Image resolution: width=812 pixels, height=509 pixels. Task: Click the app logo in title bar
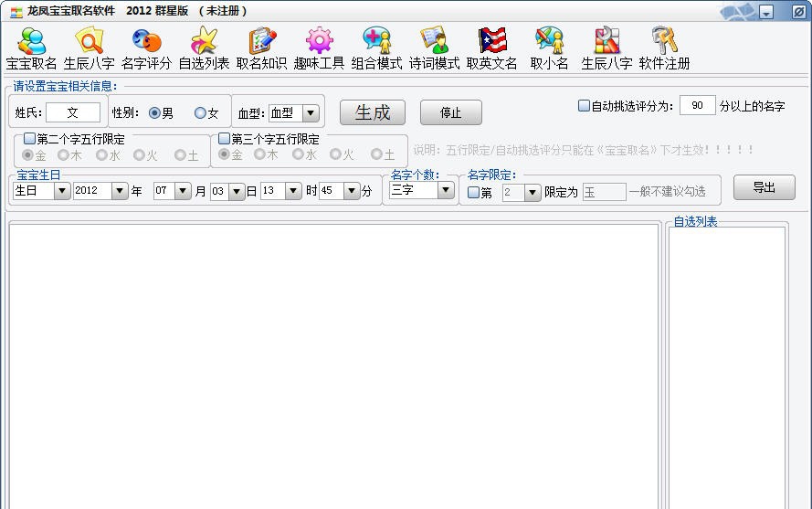[x=16, y=11]
